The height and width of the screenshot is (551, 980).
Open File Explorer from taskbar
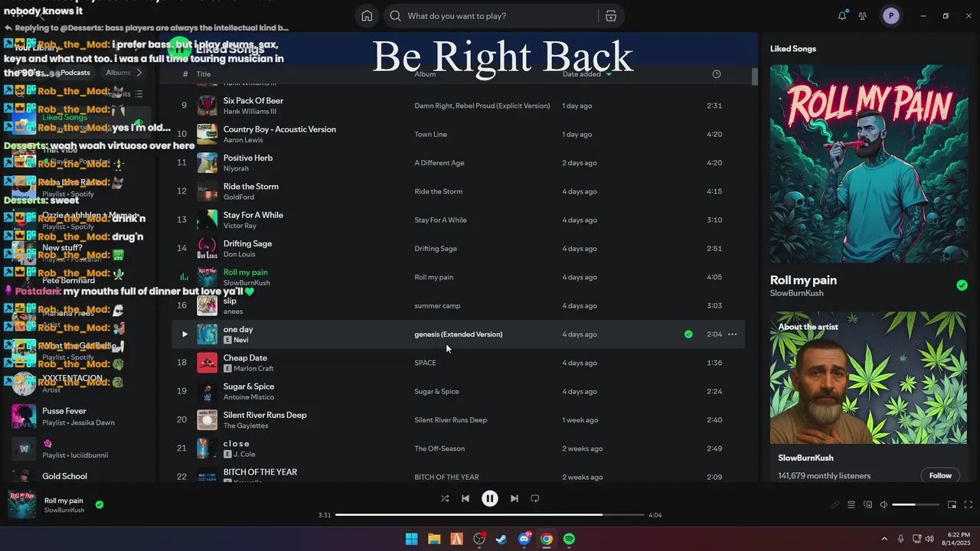pos(434,539)
